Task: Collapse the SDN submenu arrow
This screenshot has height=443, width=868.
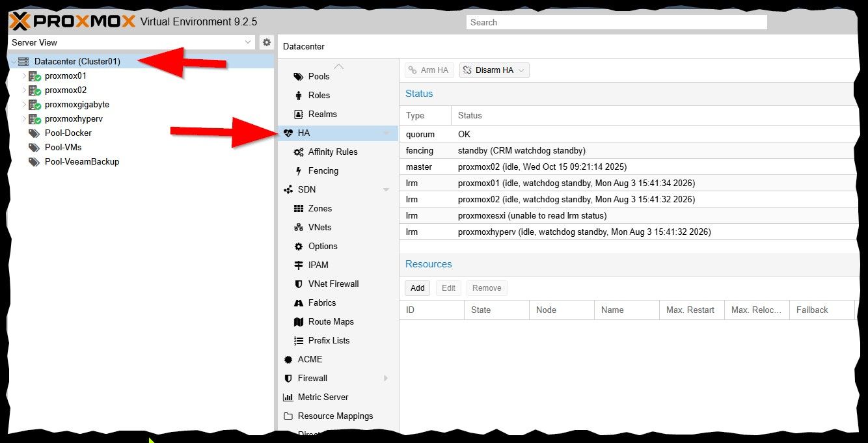Action: pos(387,190)
